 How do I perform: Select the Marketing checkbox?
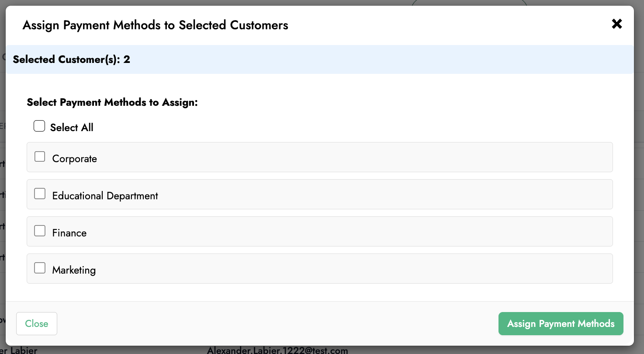40,268
